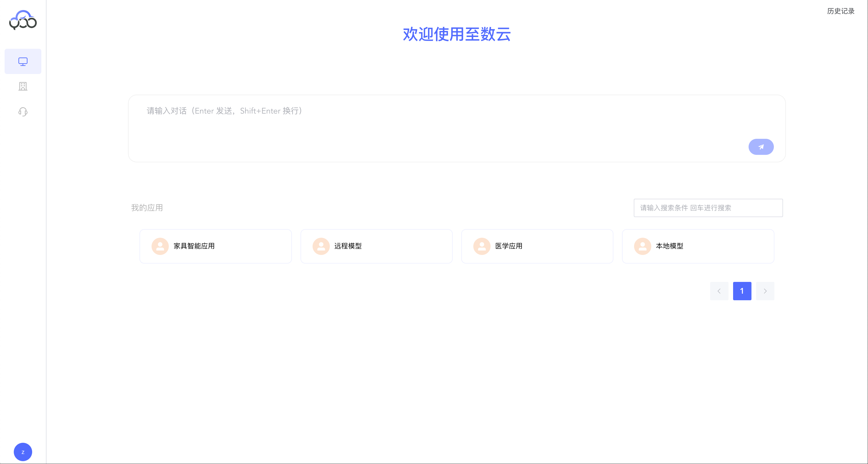Click the user avatar labeled z
Viewport: 868px width, 464px height.
pyautogui.click(x=23, y=452)
